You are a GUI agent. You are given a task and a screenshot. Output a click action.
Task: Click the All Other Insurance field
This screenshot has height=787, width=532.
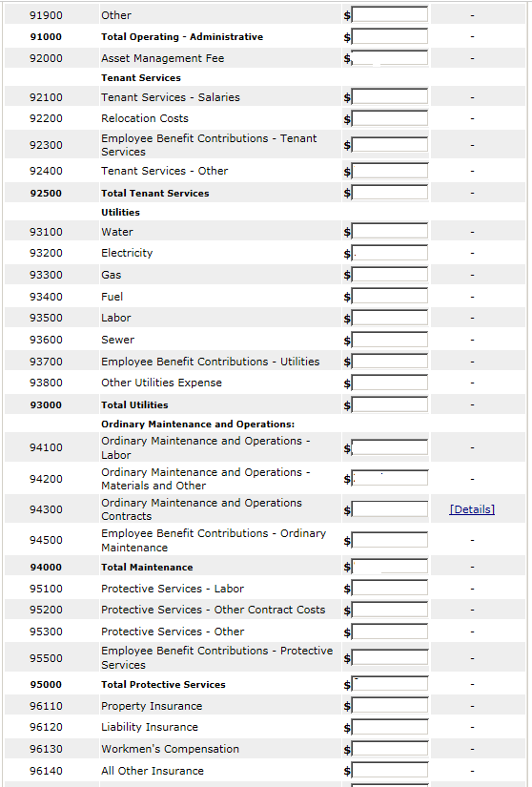(x=390, y=771)
